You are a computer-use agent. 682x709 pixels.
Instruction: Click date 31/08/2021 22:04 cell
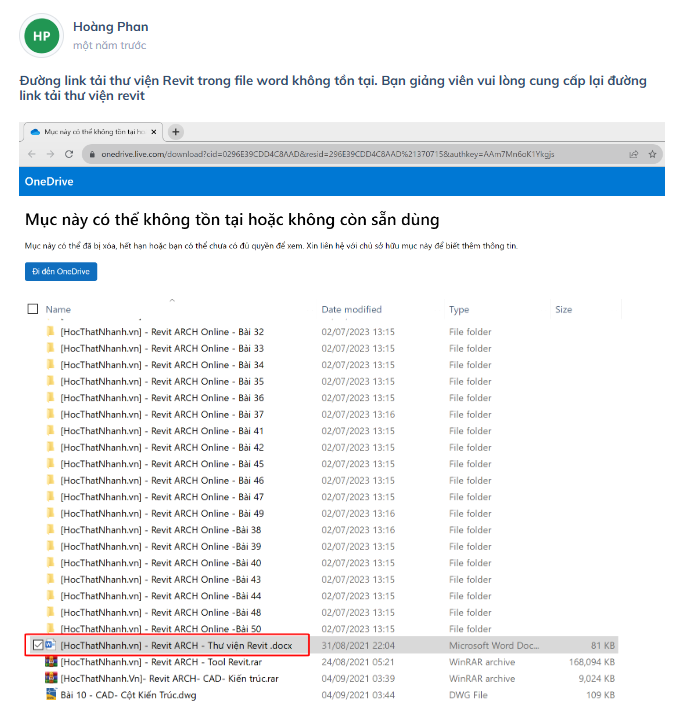(x=358, y=646)
